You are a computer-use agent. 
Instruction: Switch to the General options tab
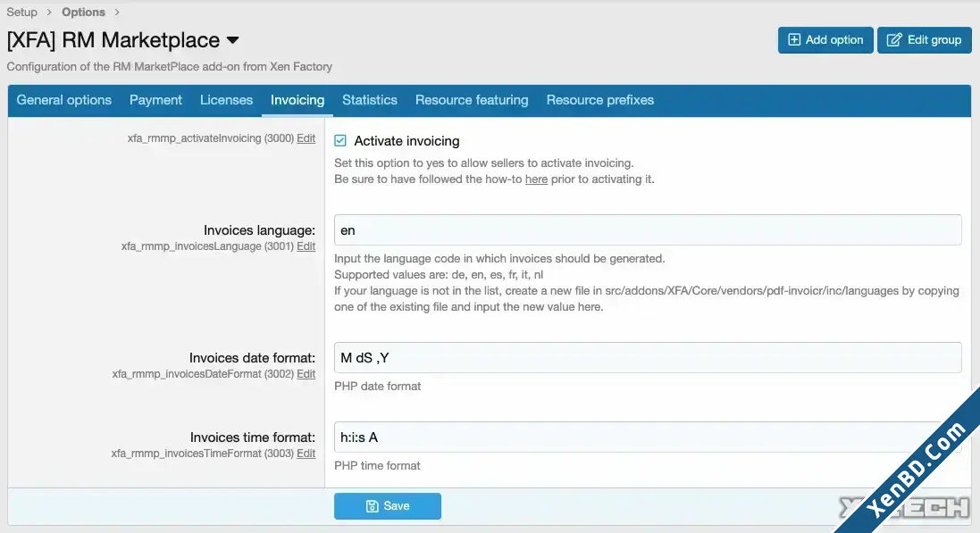point(63,100)
